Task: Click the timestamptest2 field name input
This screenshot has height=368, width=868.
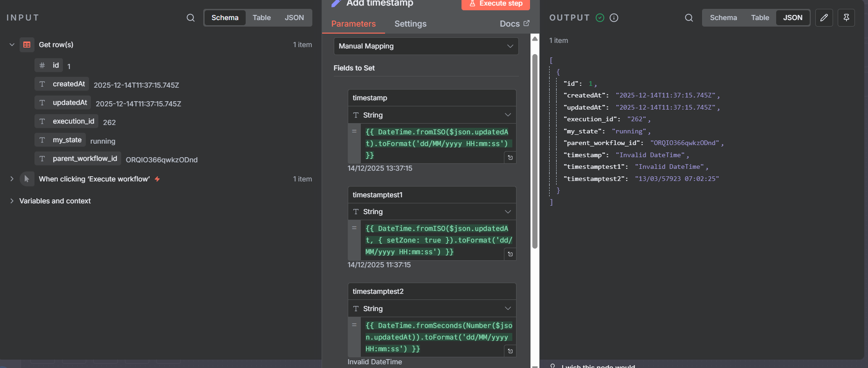Action: pyautogui.click(x=432, y=292)
